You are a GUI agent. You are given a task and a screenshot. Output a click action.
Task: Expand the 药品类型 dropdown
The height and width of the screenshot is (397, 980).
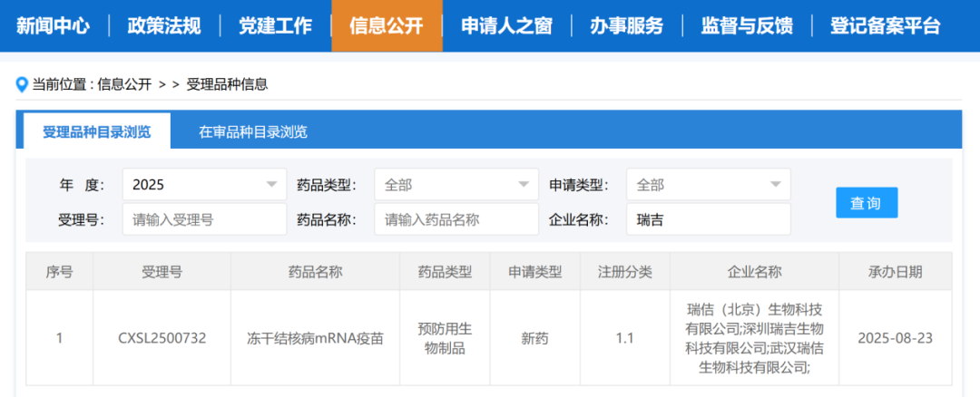pos(456,185)
